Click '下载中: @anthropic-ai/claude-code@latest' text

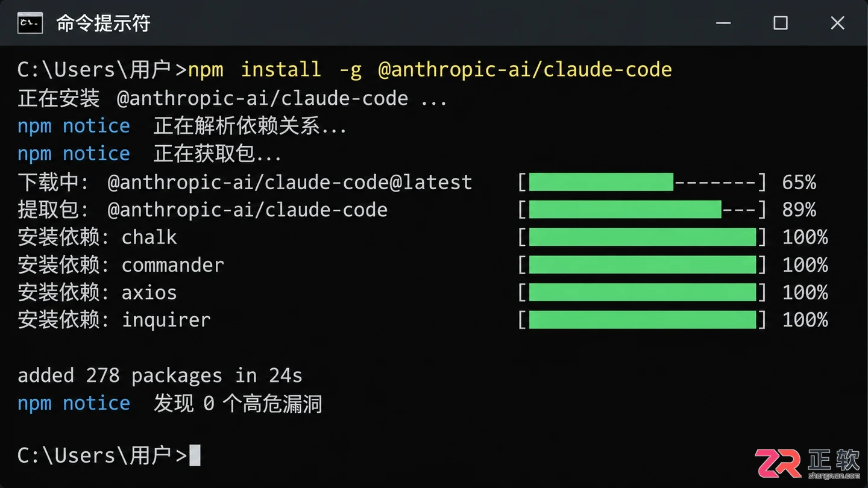245,181
